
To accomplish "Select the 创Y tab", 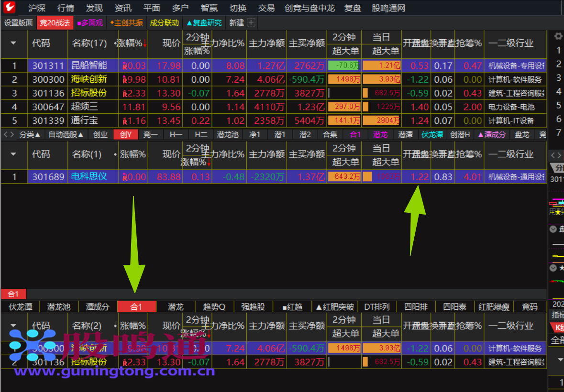I will click(x=126, y=134).
